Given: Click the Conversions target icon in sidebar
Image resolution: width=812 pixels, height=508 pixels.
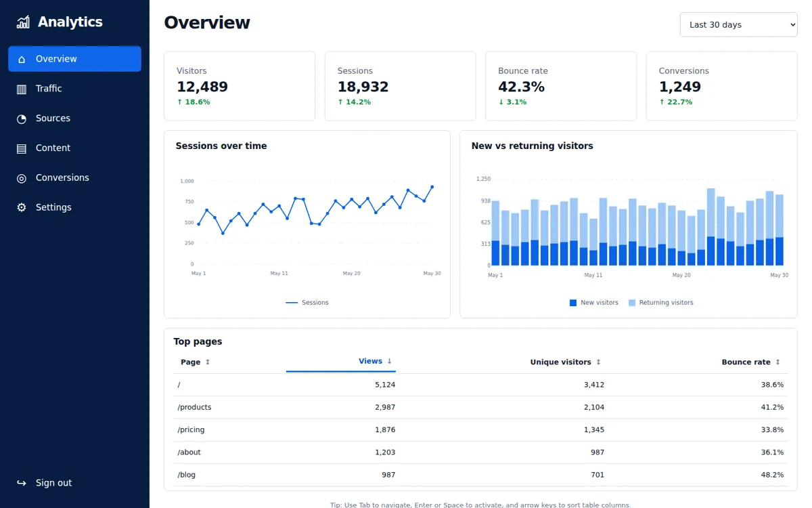Looking at the screenshot, I should coord(22,178).
